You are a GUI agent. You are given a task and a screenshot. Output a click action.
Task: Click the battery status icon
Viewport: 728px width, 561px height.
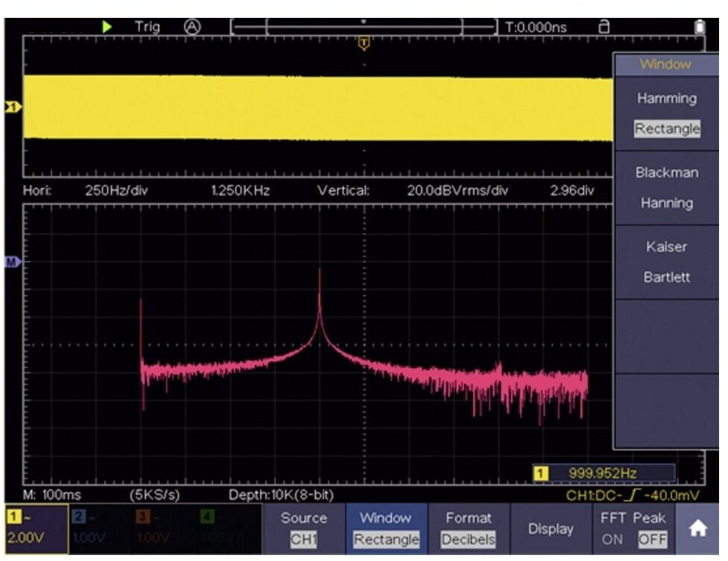[x=699, y=27]
